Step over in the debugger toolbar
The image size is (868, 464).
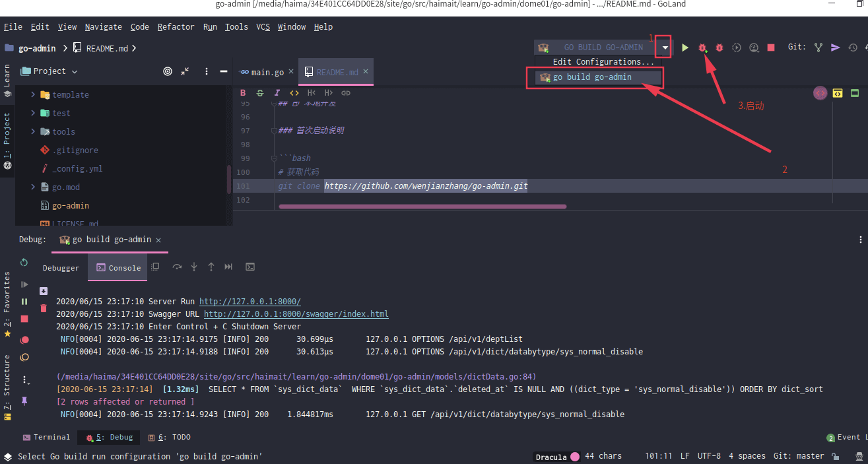[177, 267]
